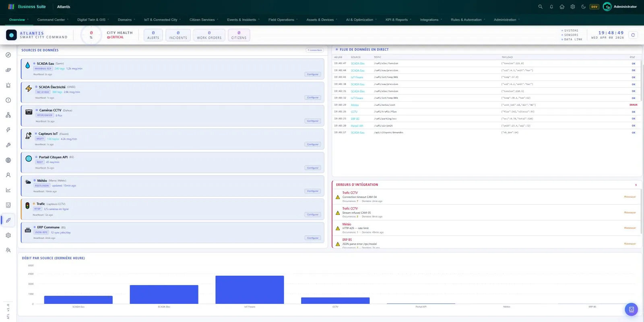This screenshot has width=644, height=322.
Task: Toggle dark mode with the moon icon
Action: click(x=583, y=7)
